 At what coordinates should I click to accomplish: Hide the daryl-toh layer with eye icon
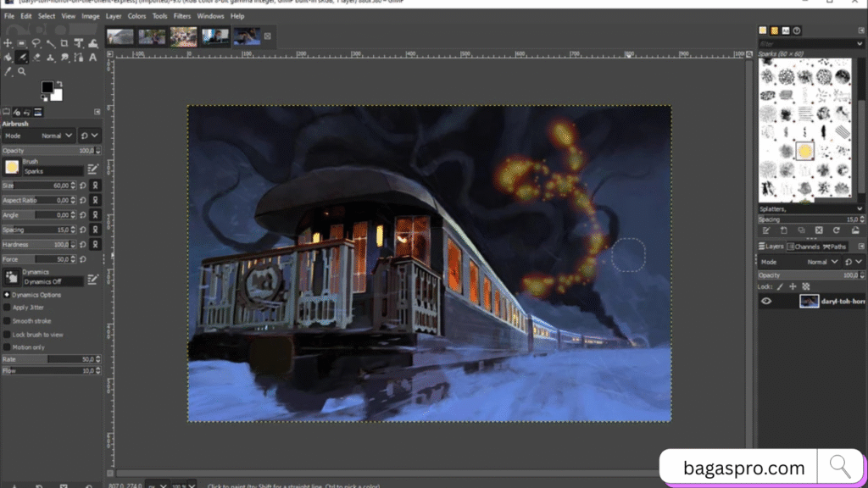point(766,301)
